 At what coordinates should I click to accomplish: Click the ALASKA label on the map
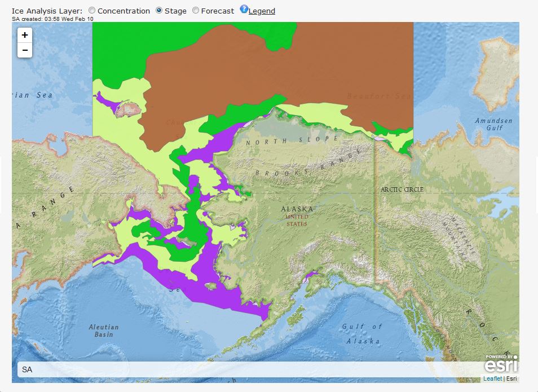coord(297,209)
